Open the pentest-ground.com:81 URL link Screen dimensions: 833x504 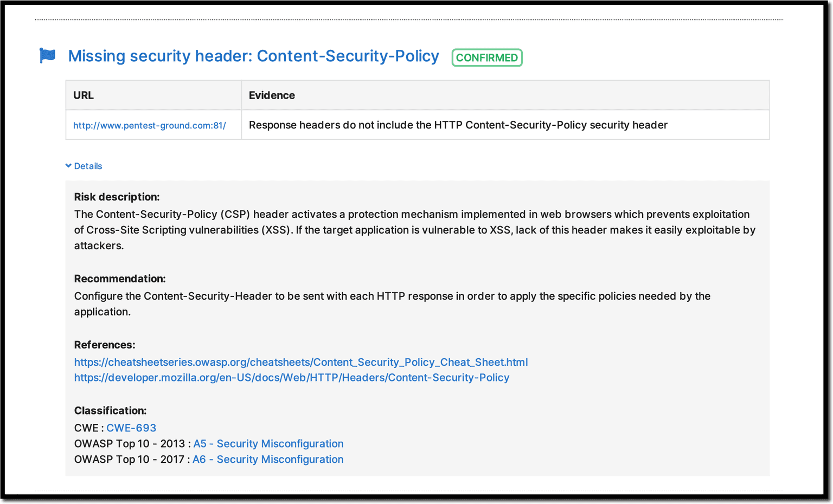point(150,126)
